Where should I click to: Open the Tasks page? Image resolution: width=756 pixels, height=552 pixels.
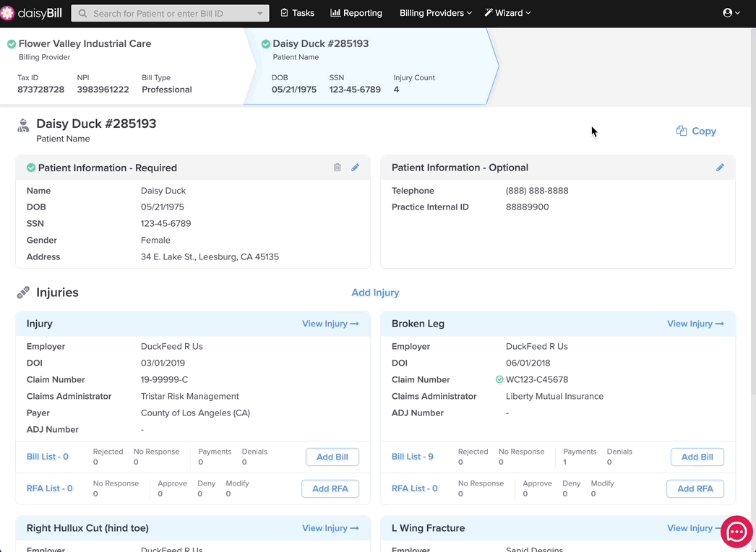pyautogui.click(x=298, y=13)
